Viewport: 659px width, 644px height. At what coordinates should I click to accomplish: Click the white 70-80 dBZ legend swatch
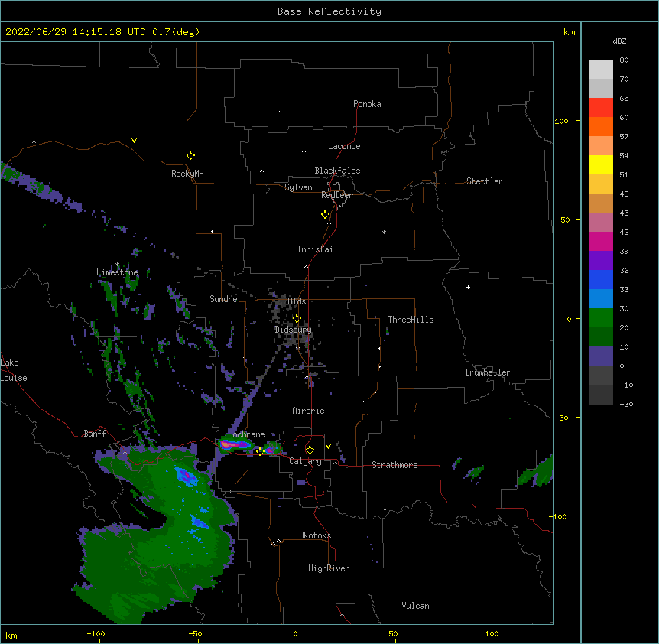pos(601,69)
